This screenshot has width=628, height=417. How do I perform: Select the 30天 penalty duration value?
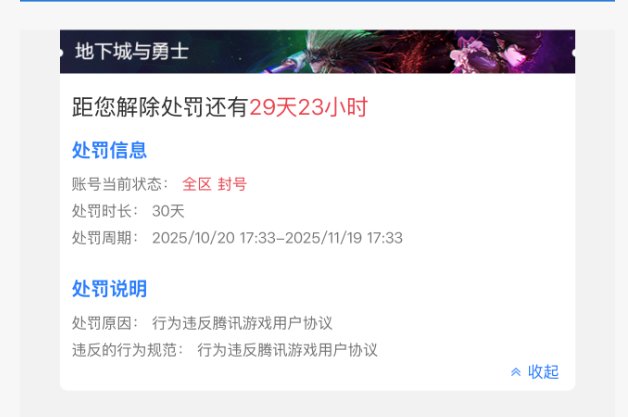[168, 211]
